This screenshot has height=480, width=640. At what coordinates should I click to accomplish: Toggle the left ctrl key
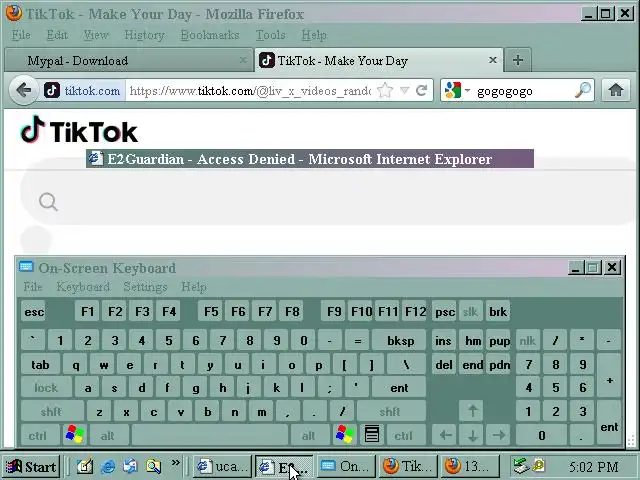(x=38, y=435)
